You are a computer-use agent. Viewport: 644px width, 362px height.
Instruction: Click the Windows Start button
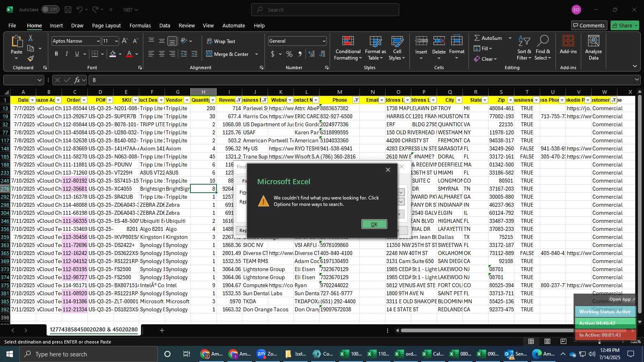[10, 354]
